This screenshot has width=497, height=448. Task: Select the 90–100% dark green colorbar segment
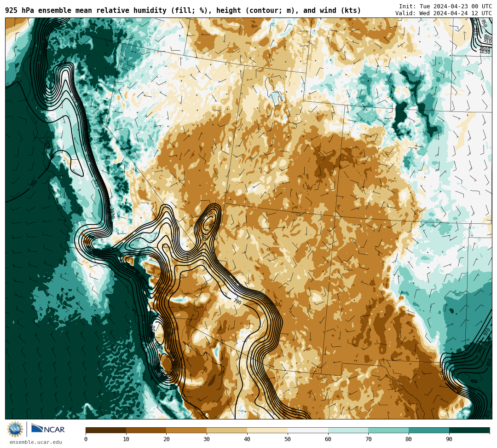click(469, 430)
